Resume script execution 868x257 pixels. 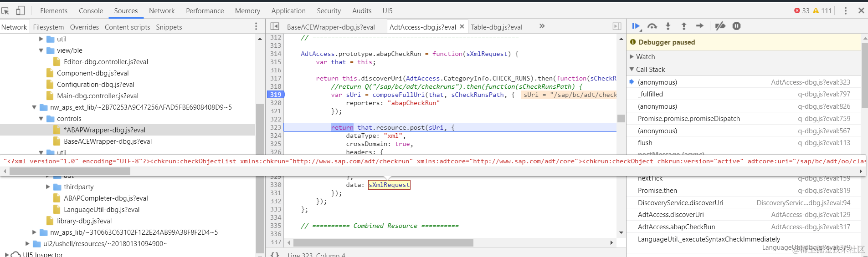point(637,26)
